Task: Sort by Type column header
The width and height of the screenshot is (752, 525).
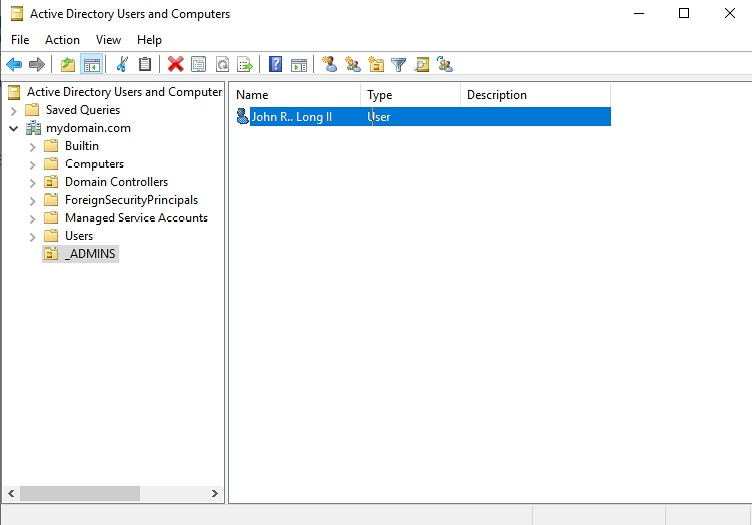Action: [411, 95]
